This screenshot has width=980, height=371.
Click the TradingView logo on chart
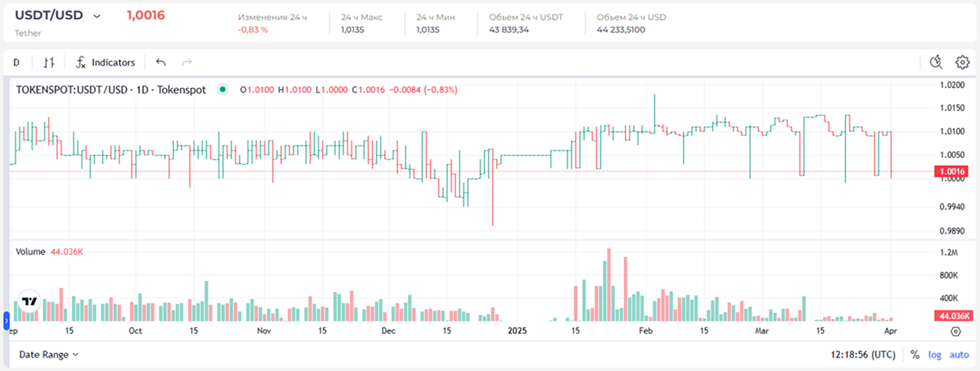(28, 302)
